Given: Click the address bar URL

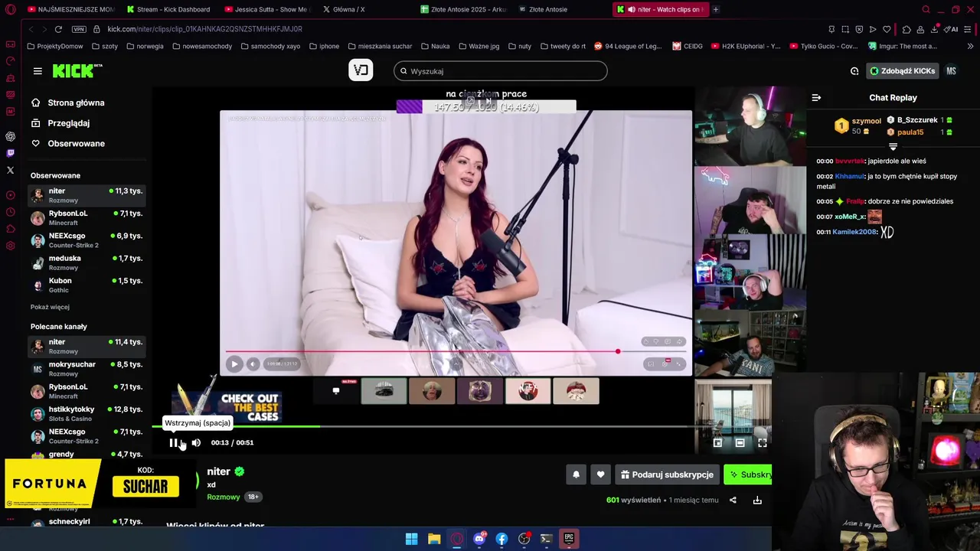Looking at the screenshot, I should (204, 29).
